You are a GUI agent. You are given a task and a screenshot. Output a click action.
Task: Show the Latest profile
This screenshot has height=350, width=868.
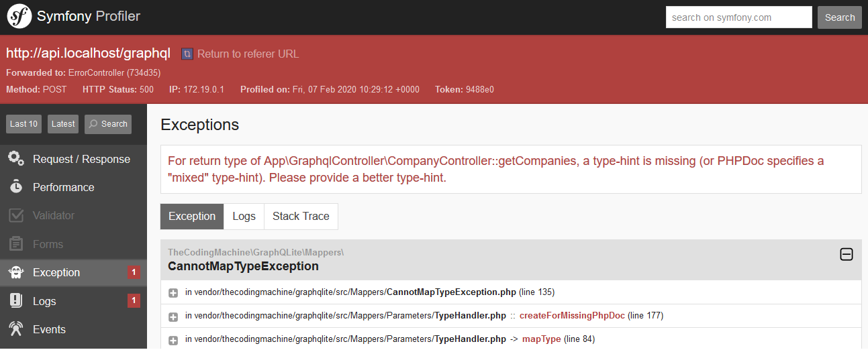[63, 124]
